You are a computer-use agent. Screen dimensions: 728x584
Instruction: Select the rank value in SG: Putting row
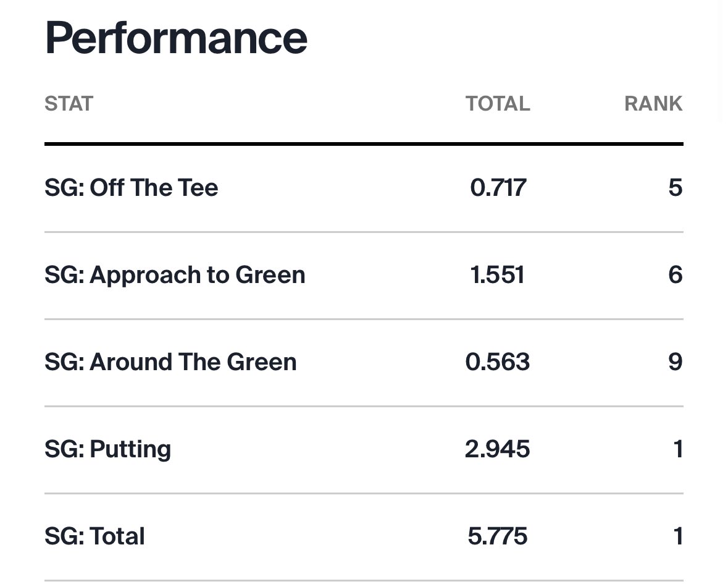677,449
